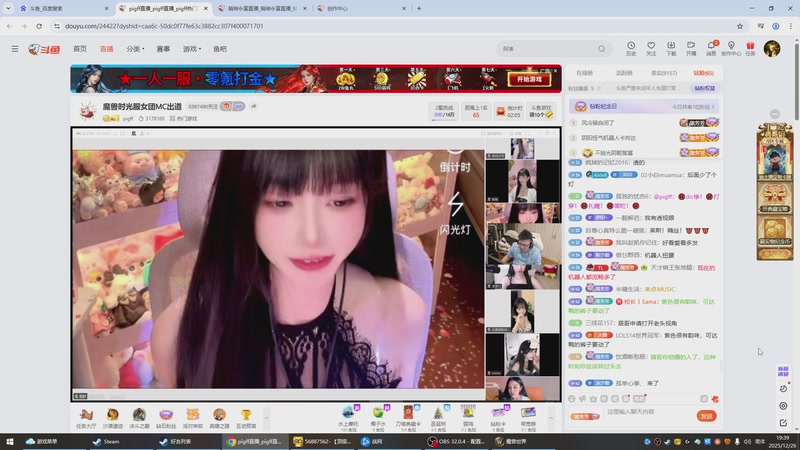Expand the 游戏 games dropdown
Viewport: 800px width, 450px height.
pos(192,49)
